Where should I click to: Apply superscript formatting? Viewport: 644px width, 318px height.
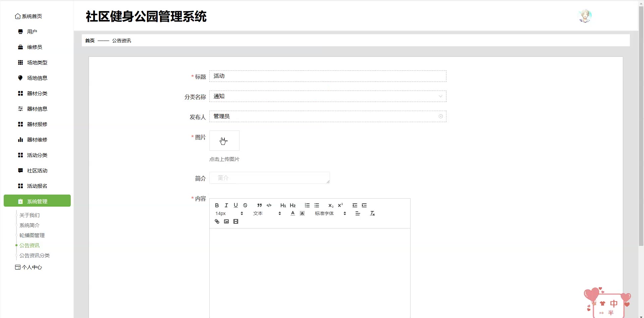tap(340, 205)
